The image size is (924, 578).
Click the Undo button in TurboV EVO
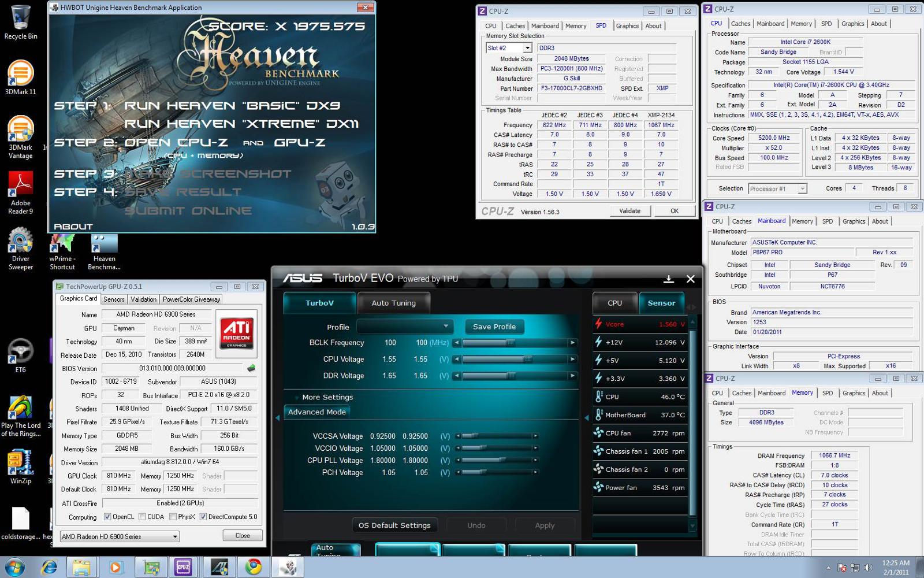pos(476,525)
